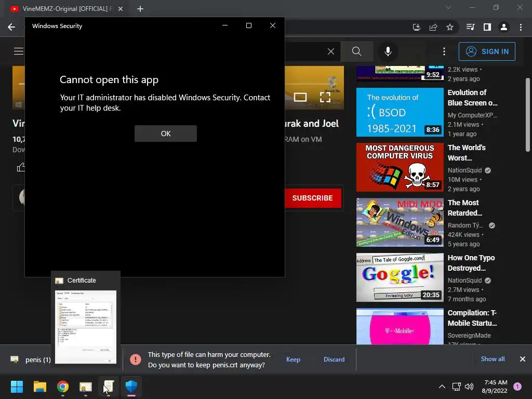Click channel name NationSquid under World's Worst
The height and width of the screenshot is (399, 532).
464,170
